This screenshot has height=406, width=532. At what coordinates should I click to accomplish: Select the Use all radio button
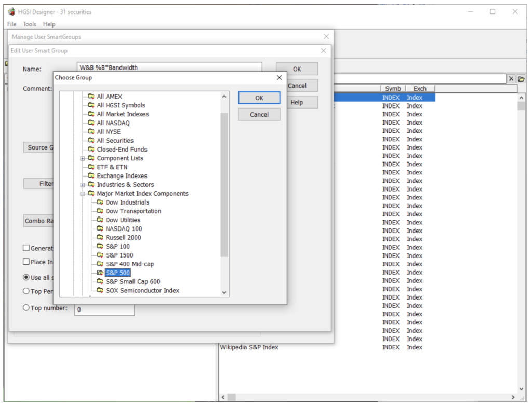(x=26, y=277)
